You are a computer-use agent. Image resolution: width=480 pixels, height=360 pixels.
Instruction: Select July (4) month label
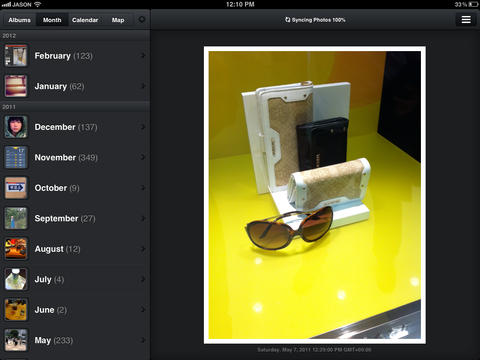[49, 279]
